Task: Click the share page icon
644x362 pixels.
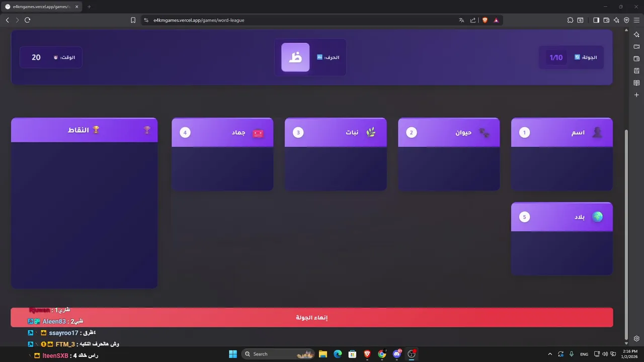Action: (x=473, y=20)
